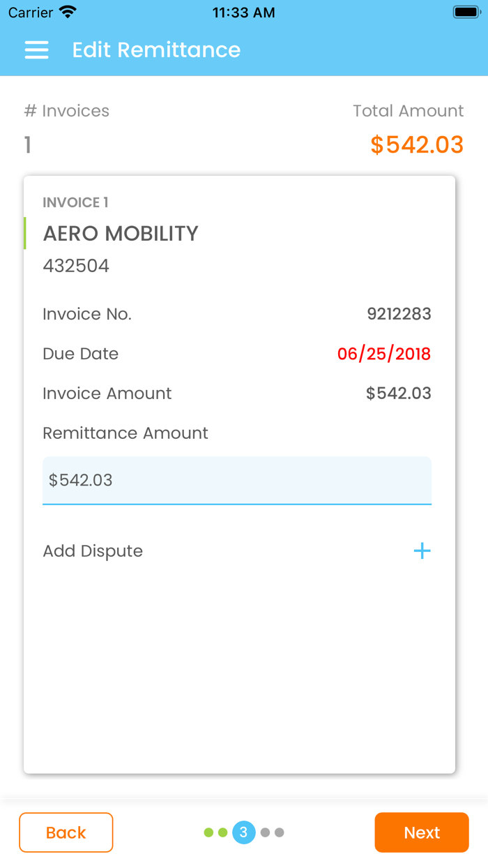Select the current step 3 indicator

243,832
